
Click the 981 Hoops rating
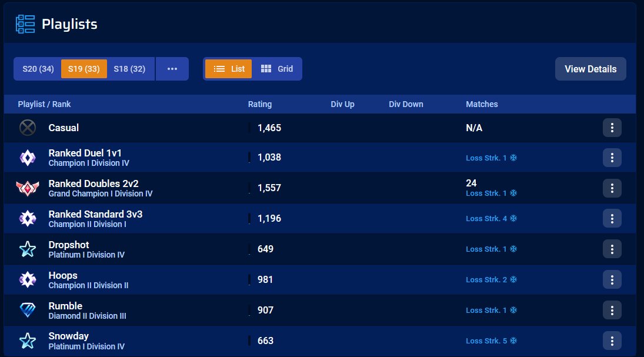click(265, 279)
